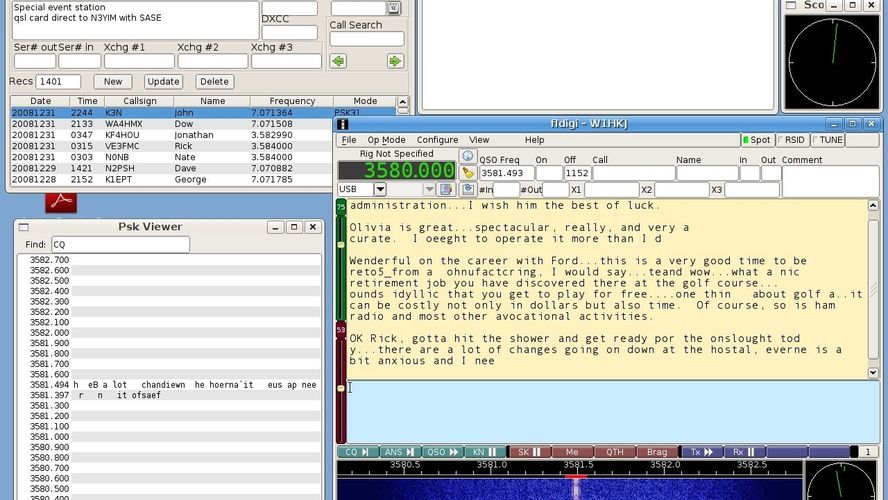Click the Mode column header
This screenshot has height=500, width=888.
365,101
